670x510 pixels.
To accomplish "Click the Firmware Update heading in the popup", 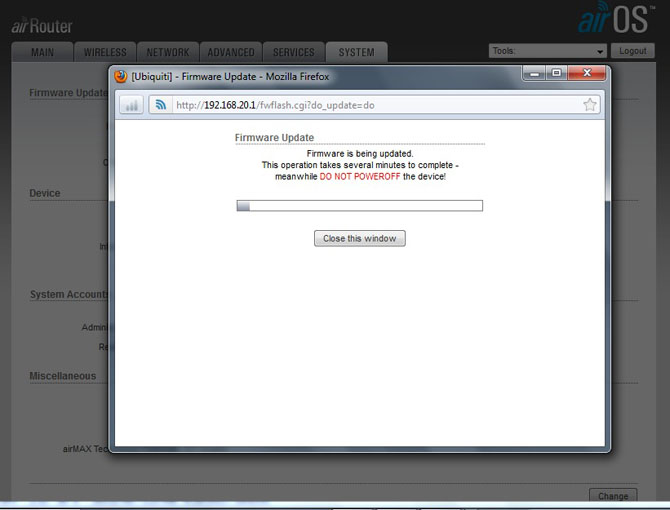I will 274,138.
